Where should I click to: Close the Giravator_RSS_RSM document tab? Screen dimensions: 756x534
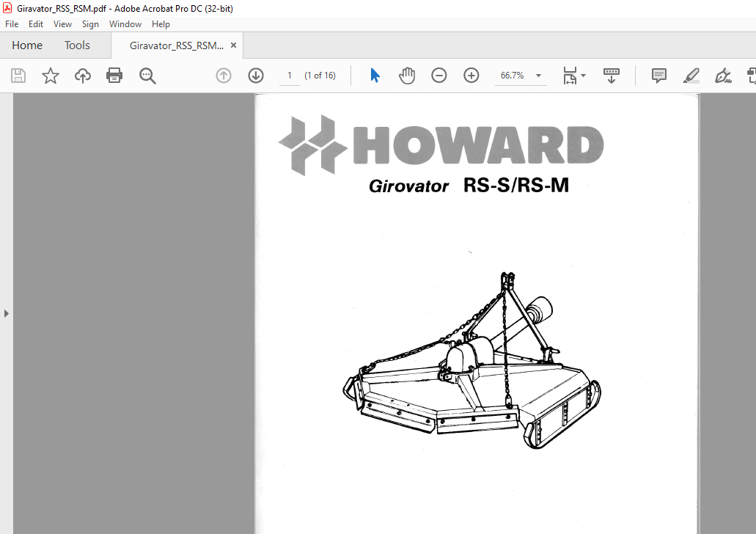(x=233, y=45)
